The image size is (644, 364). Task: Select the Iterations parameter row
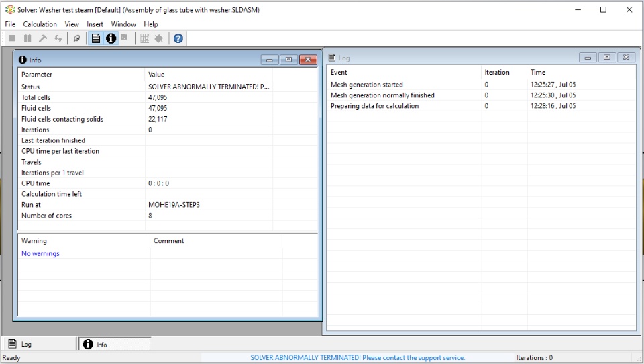coord(168,130)
